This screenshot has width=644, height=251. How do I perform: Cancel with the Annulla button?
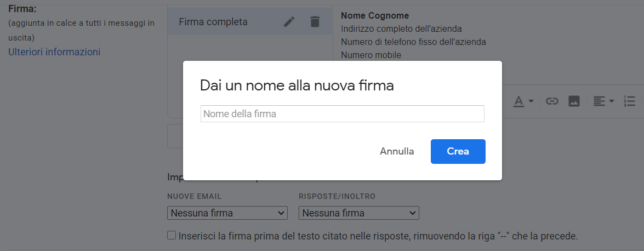397,151
